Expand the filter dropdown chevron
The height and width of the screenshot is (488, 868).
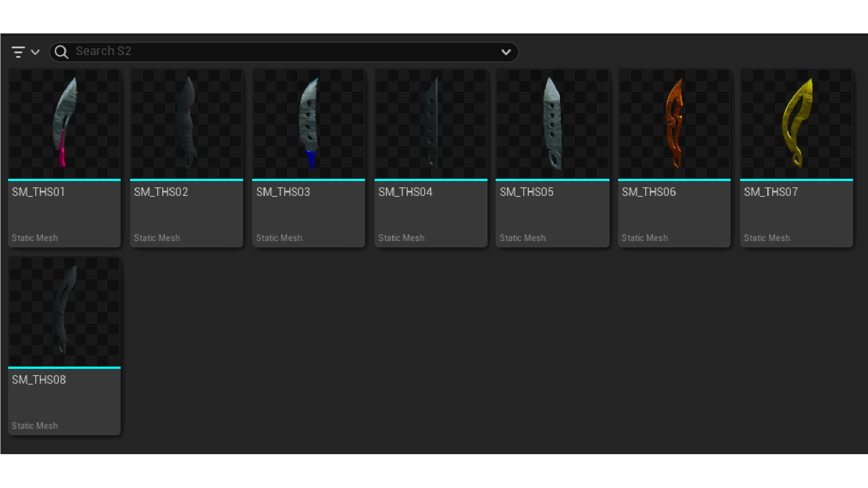tap(35, 52)
